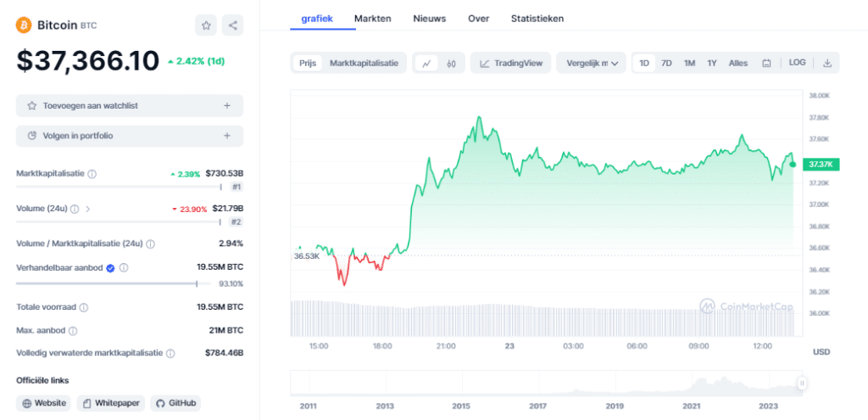Open the calendar date range picker
This screenshot has height=420, width=868.
coord(766,63)
